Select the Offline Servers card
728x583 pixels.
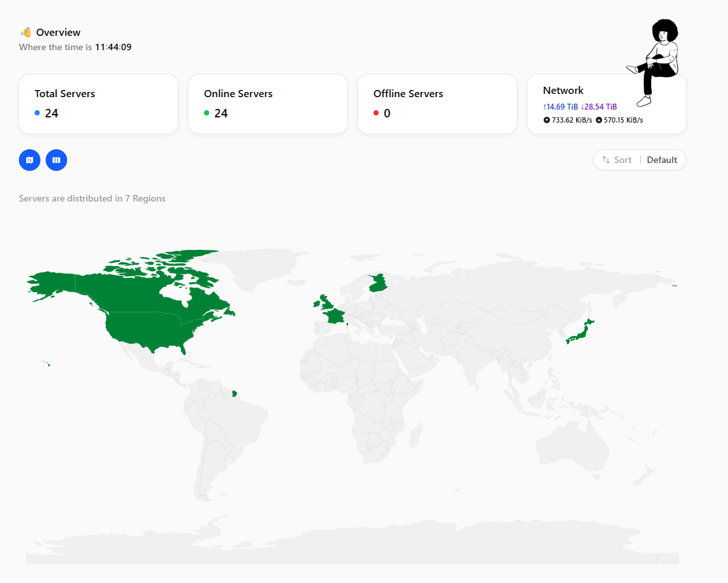pos(437,104)
